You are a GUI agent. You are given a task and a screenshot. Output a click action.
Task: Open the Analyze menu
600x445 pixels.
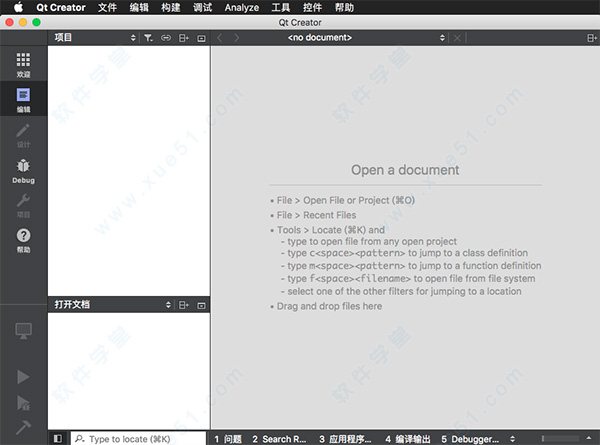point(241,7)
